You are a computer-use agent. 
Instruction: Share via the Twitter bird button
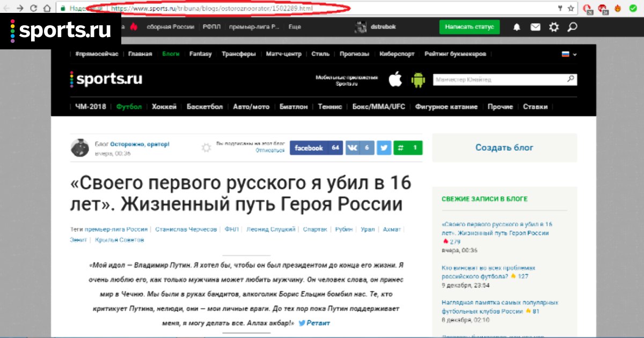tap(384, 148)
